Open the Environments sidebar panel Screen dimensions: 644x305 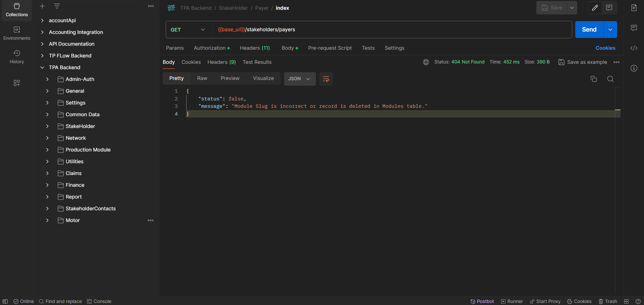point(17,33)
